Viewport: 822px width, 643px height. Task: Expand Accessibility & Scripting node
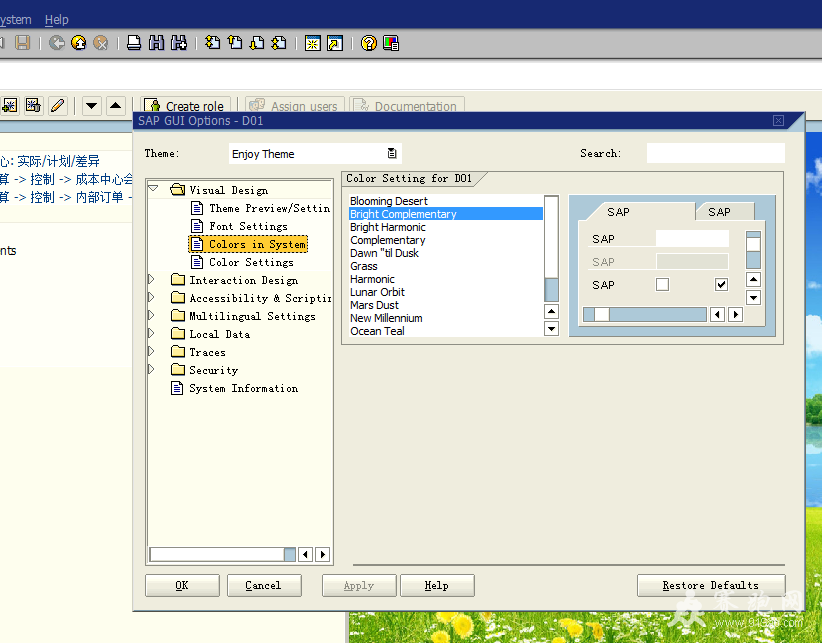[152, 297]
